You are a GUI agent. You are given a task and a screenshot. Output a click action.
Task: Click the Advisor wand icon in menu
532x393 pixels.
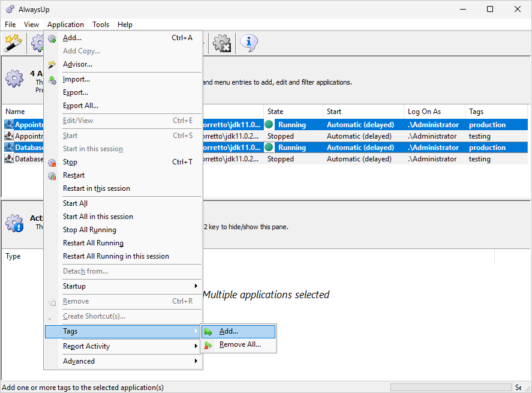[52, 64]
